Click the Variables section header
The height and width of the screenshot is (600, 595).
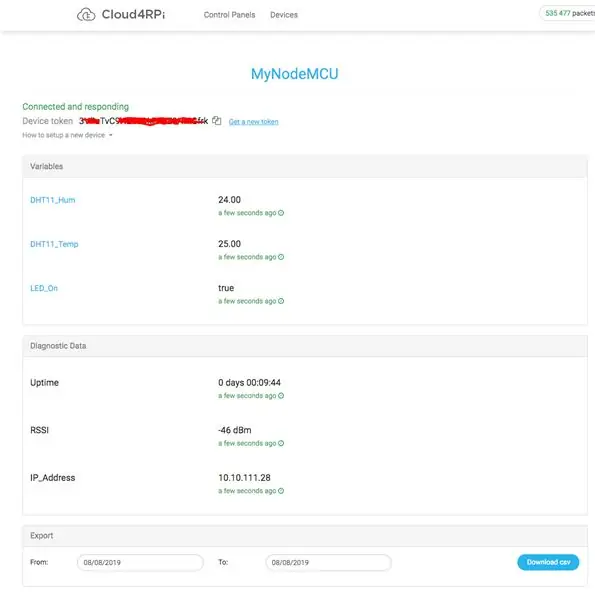[305, 166]
